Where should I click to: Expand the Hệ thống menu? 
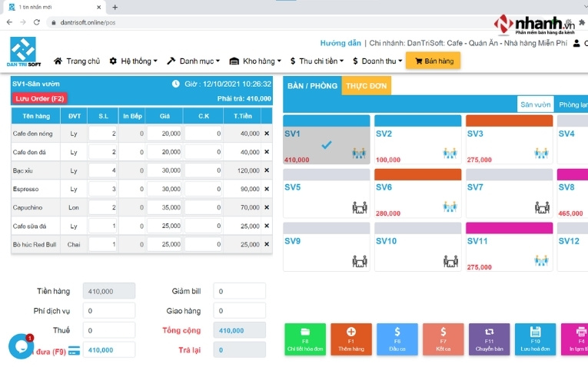point(133,61)
